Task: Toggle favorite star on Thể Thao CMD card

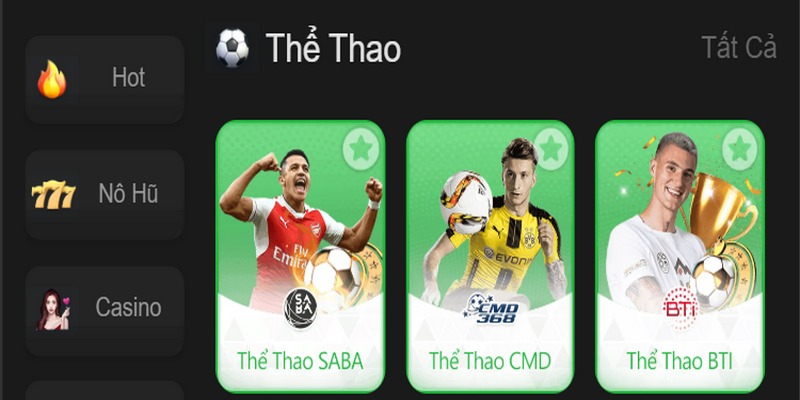Action: 551,148
